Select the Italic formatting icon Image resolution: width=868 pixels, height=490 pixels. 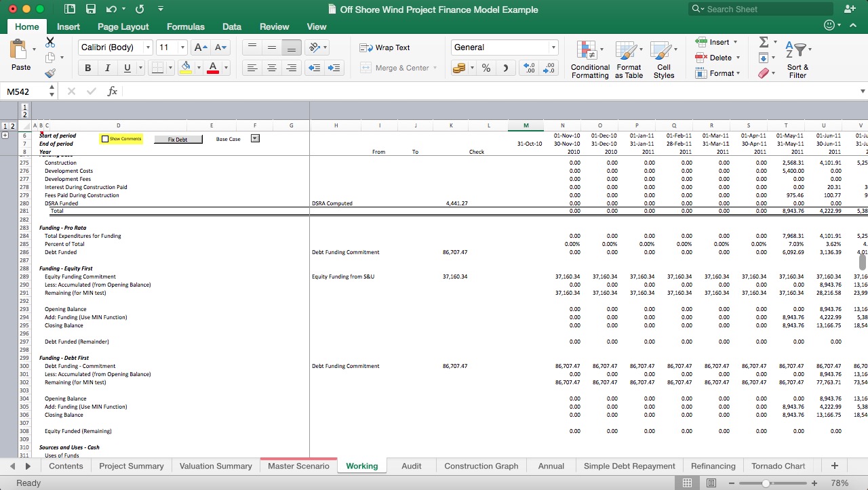[106, 68]
